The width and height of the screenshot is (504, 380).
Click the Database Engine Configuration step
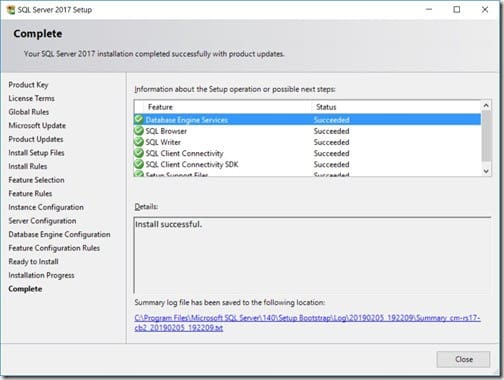[59, 234]
